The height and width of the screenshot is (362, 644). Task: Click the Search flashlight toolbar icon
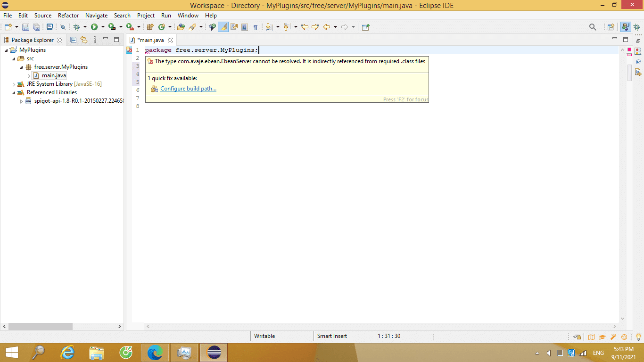pos(192,27)
